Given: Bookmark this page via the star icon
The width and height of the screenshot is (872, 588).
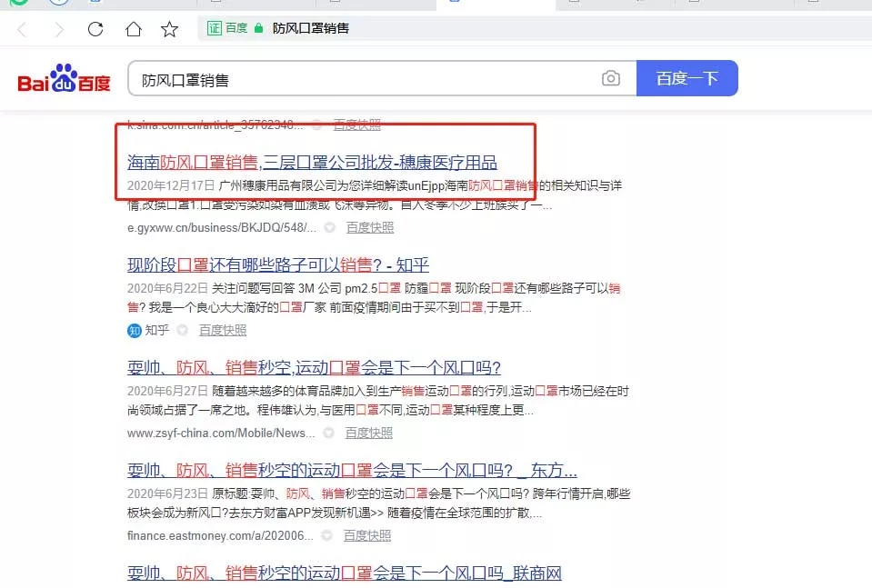Looking at the screenshot, I should click(170, 28).
